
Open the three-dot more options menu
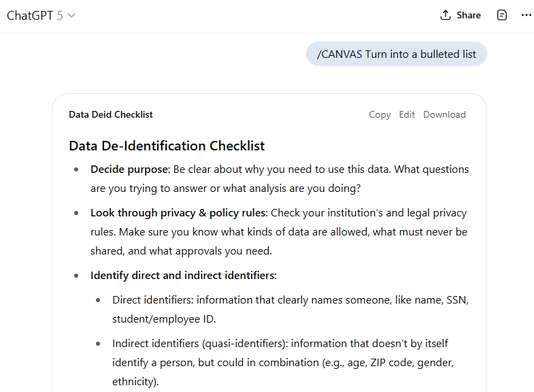[x=526, y=15]
